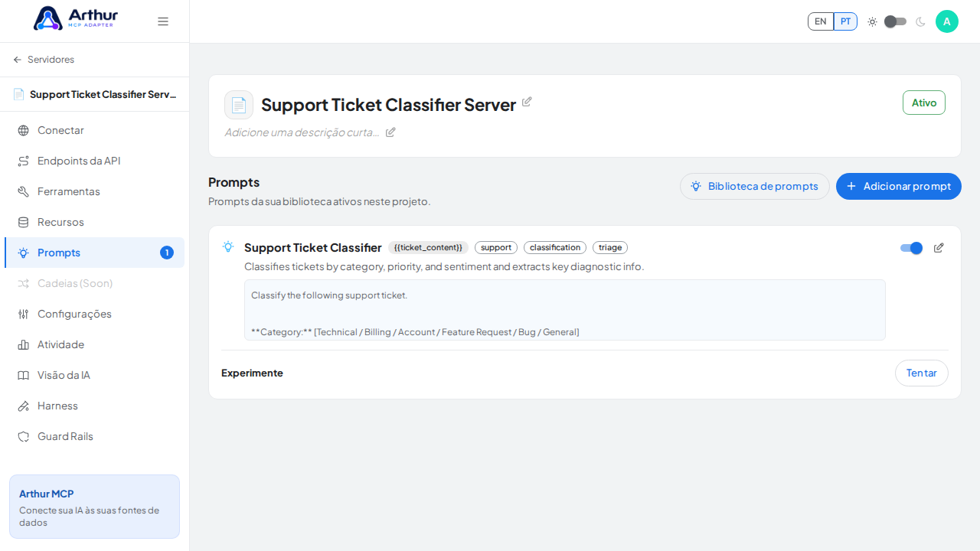Click the Experimente label
The image size is (980, 551).
point(252,373)
